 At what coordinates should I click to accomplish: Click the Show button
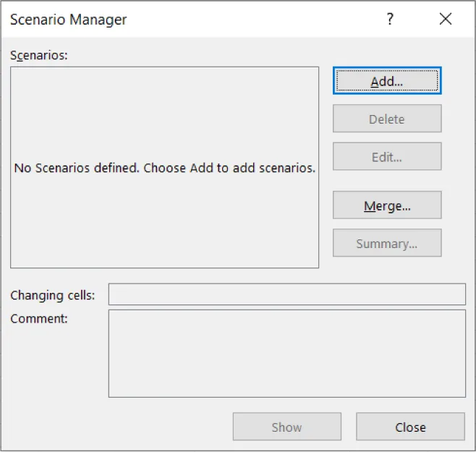286,427
